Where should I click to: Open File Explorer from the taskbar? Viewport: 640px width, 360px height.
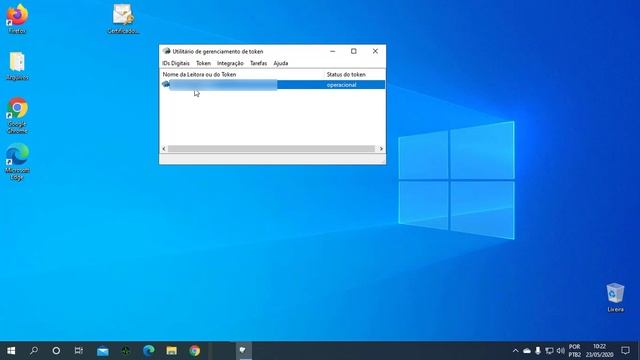pyautogui.click(x=171, y=351)
